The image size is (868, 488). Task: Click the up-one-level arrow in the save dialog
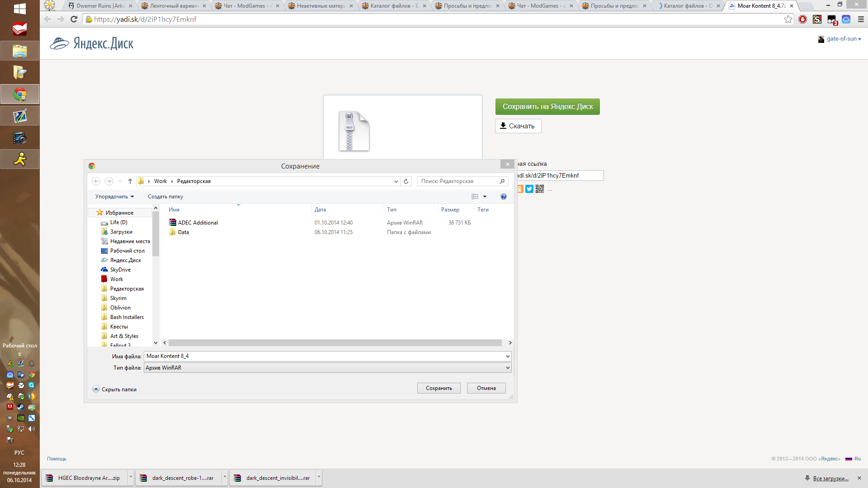tap(130, 181)
